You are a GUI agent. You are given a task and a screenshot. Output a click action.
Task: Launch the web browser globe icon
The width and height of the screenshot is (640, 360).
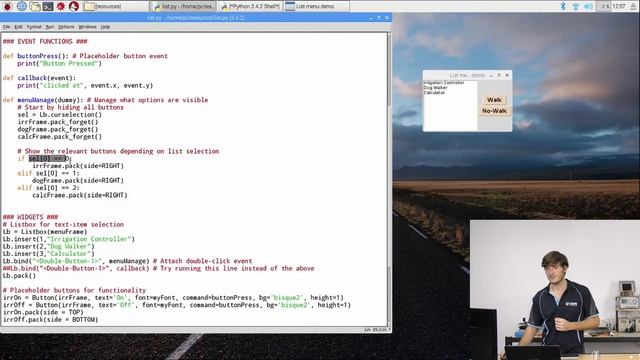(x=22, y=6)
